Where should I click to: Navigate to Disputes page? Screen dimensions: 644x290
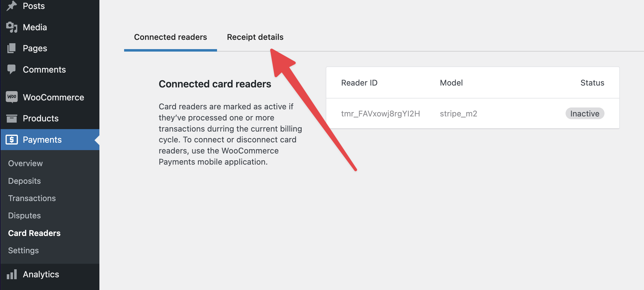[24, 216]
